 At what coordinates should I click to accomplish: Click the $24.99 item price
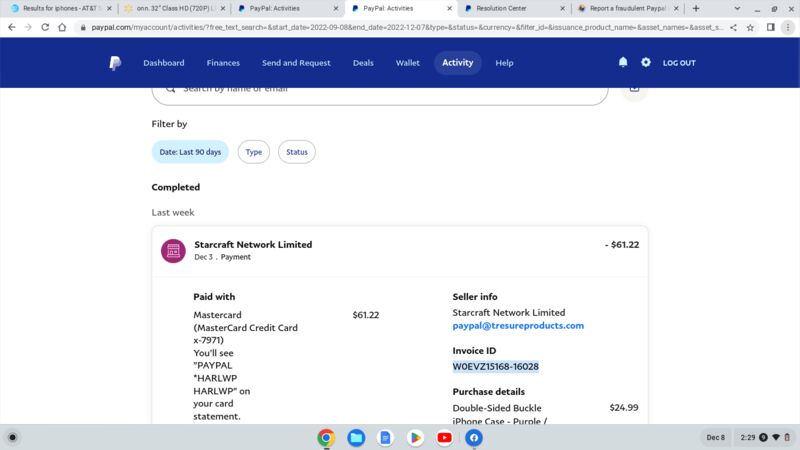click(623, 408)
